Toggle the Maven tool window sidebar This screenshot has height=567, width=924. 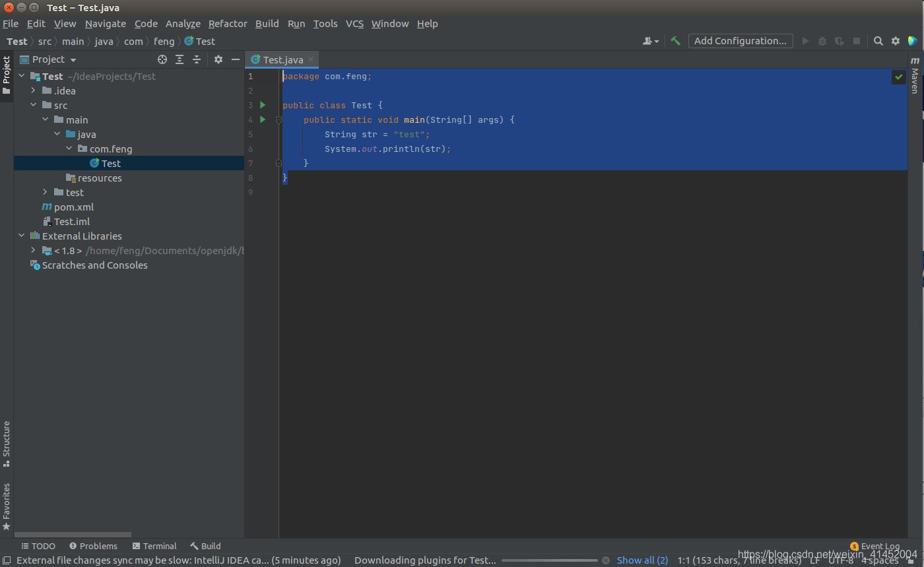click(x=915, y=75)
